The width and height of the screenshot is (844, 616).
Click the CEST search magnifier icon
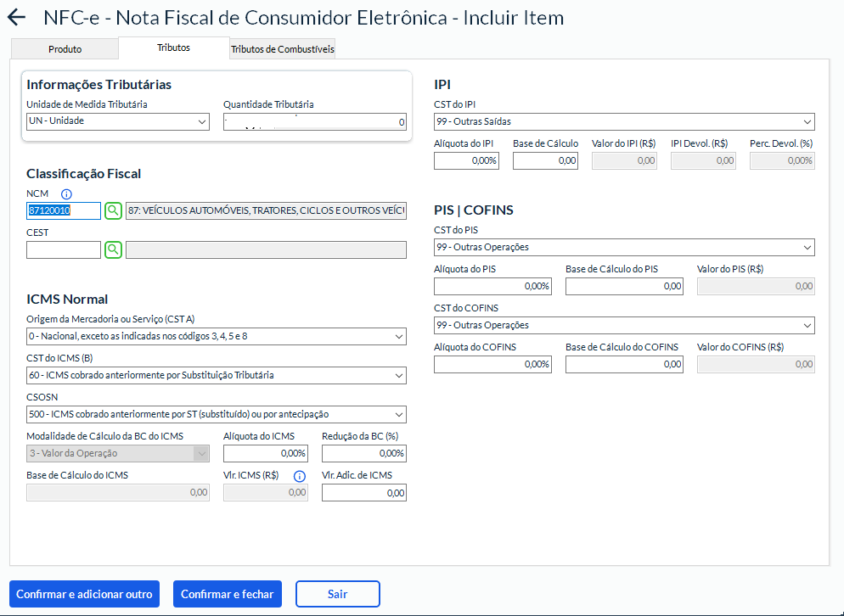(x=113, y=249)
